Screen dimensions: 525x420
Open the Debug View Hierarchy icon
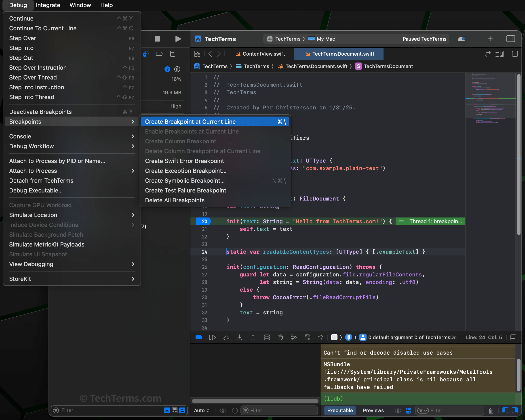tap(280, 337)
